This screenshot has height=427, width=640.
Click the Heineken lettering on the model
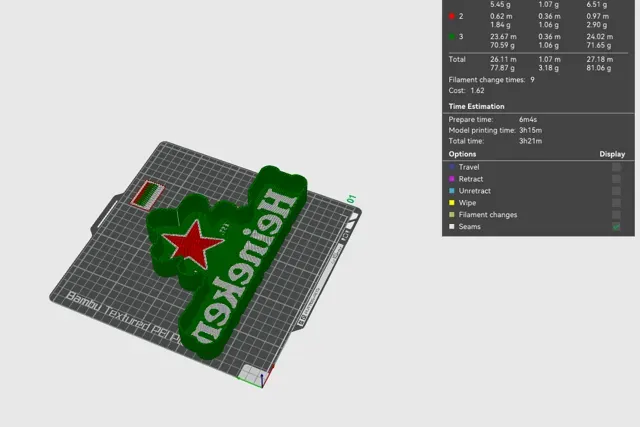coord(243,267)
